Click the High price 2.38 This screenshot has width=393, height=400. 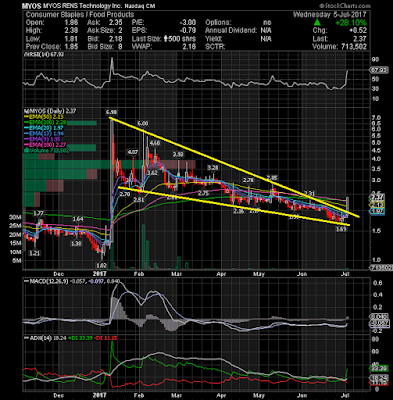click(x=70, y=31)
